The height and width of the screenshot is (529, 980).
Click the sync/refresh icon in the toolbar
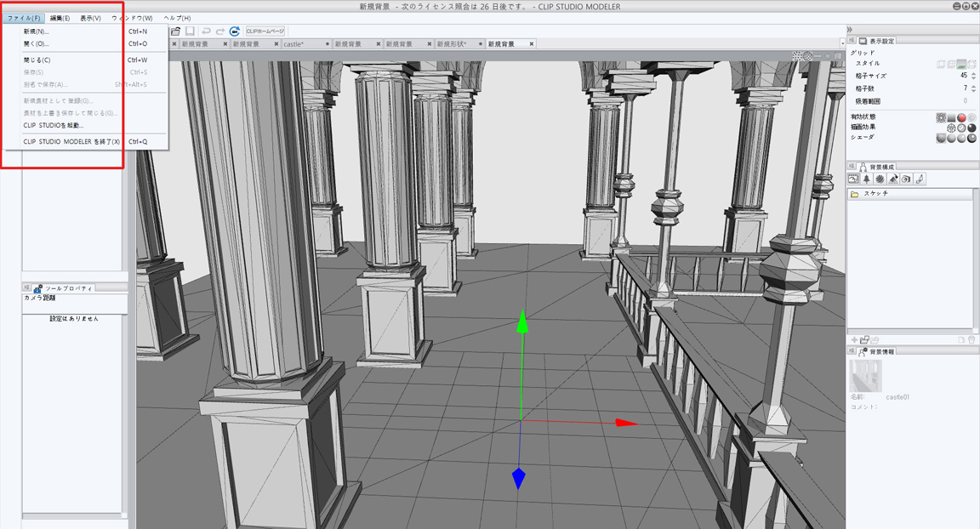[x=234, y=31]
